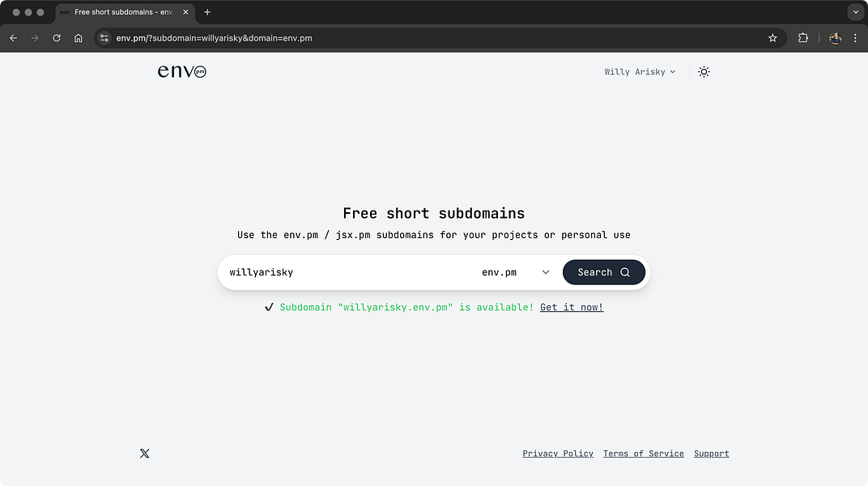The height and width of the screenshot is (486, 868).
Task: Expand the Willy Arisky account dropdown
Action: [x=640, y=72]
